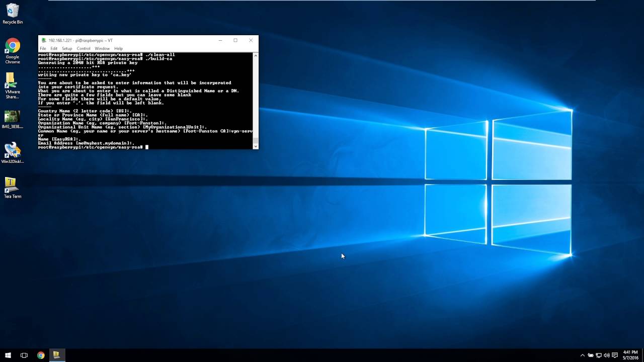Close the Tera Term window
The height and width of the screenshot is (362, 644).
251,40
